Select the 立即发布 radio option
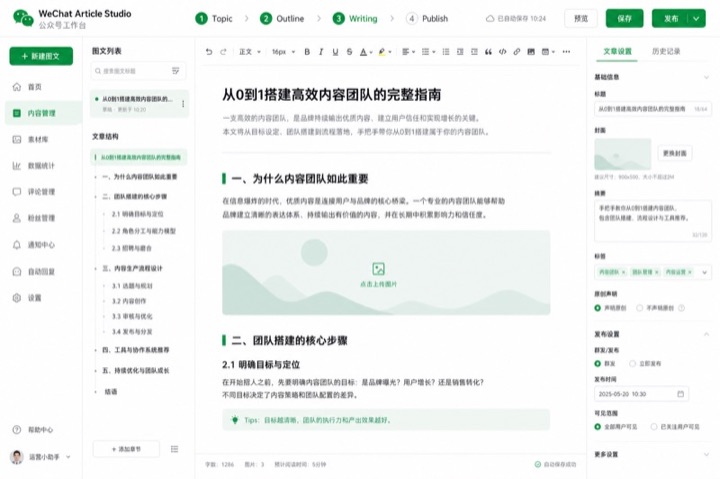The height and width of the screenshot is (479, 720). (x=632, y=364)
